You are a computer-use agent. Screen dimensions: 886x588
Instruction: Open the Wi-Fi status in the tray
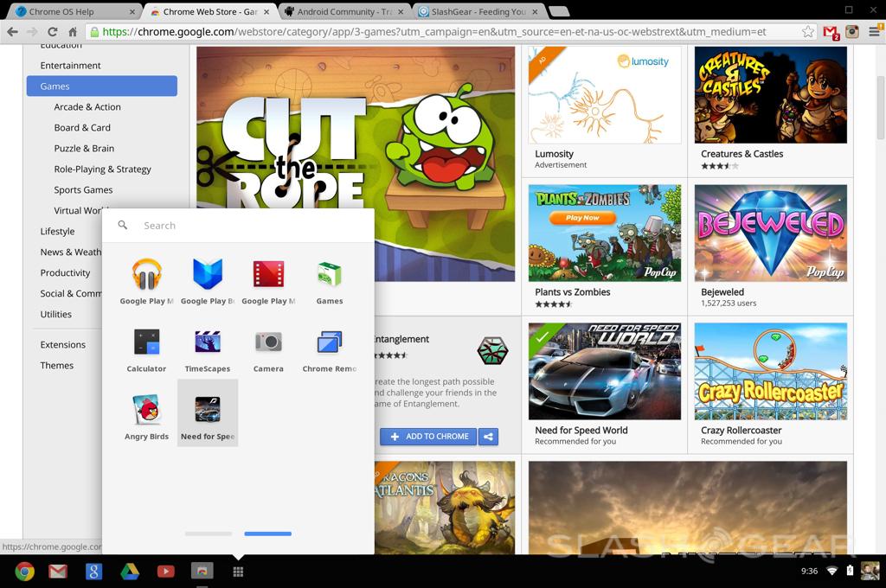pyautogui.click(x=831, y=571)
